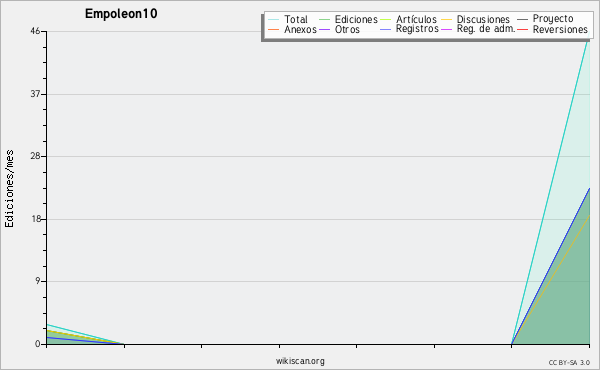Image resolution: width=600 pixels, height=370 pixels.
Task: Click the Ediciones legend label
Action: 356,19
